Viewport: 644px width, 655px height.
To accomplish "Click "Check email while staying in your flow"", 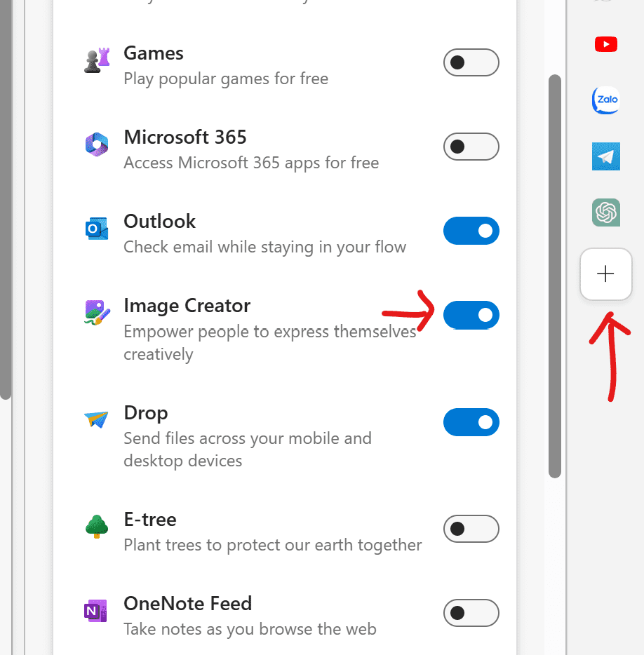I will 265,247.
